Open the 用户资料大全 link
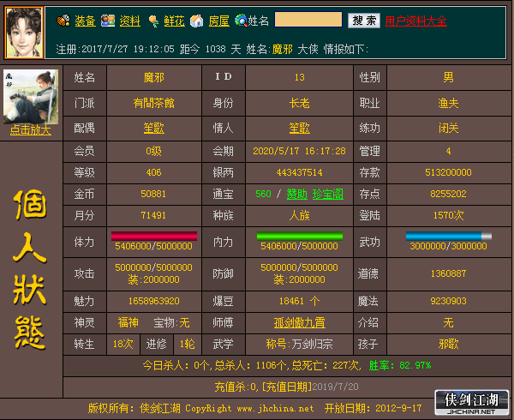Screen dimensions: 514x420 (x=416, y=21)
